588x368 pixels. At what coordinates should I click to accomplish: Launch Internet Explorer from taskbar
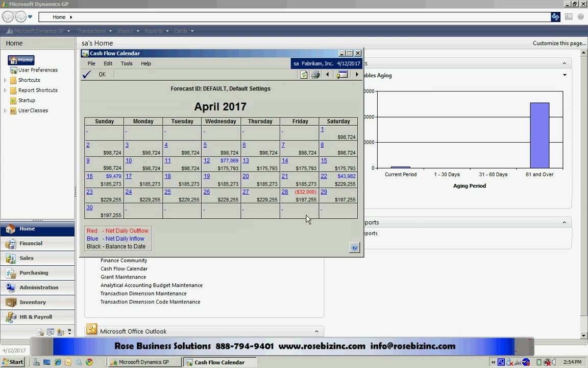[x=58, y=362]
